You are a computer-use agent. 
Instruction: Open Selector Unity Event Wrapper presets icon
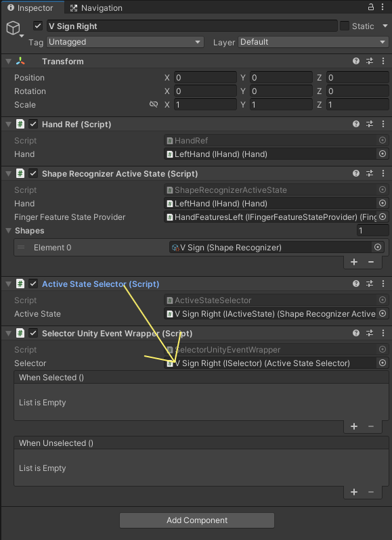point(370,333)
